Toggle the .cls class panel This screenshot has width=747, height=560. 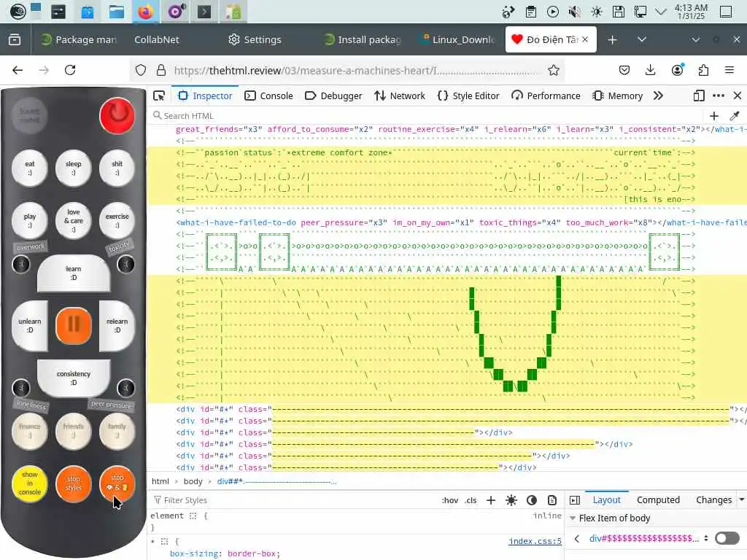click(471, 500)
